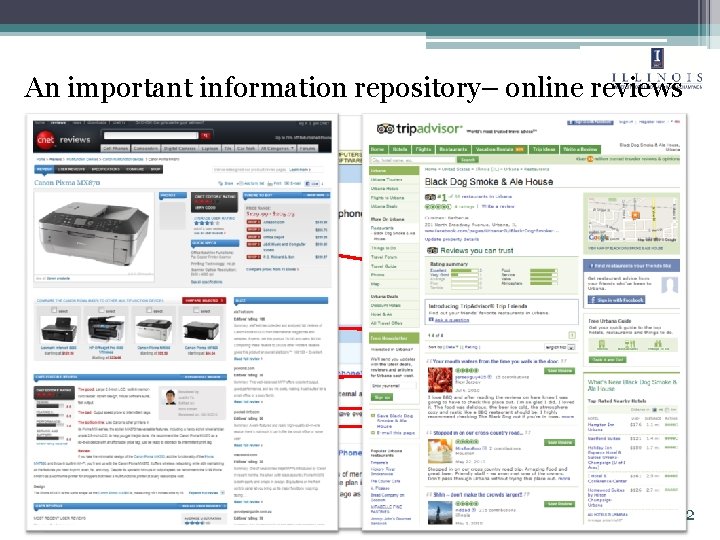Image resolution: width=720 pixels, height=540 pixels.
Task: Click TripAdvisor city or hotel name search field
Action: [413, 160]
